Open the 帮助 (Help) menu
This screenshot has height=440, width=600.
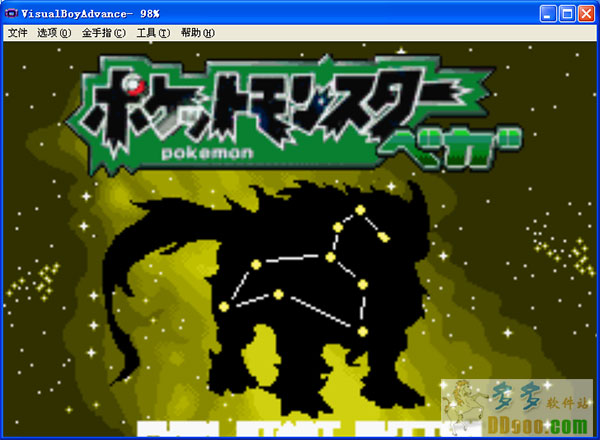coord(197,33)
